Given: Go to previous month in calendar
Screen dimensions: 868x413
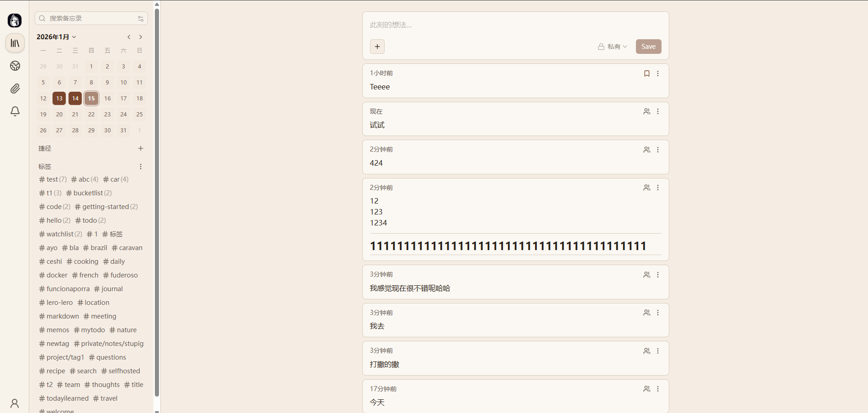Looking at the screenshot, I should point(129,37).
